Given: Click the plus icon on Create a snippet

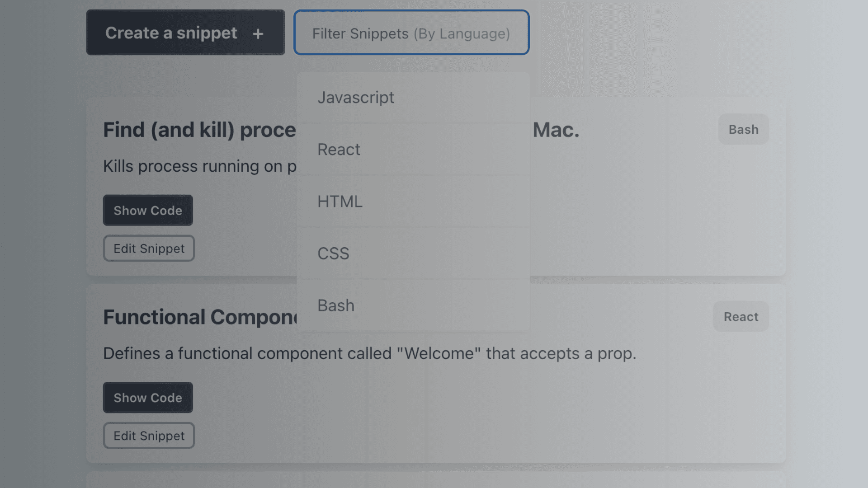Looking at the screenshot, I should pos(258,33).
